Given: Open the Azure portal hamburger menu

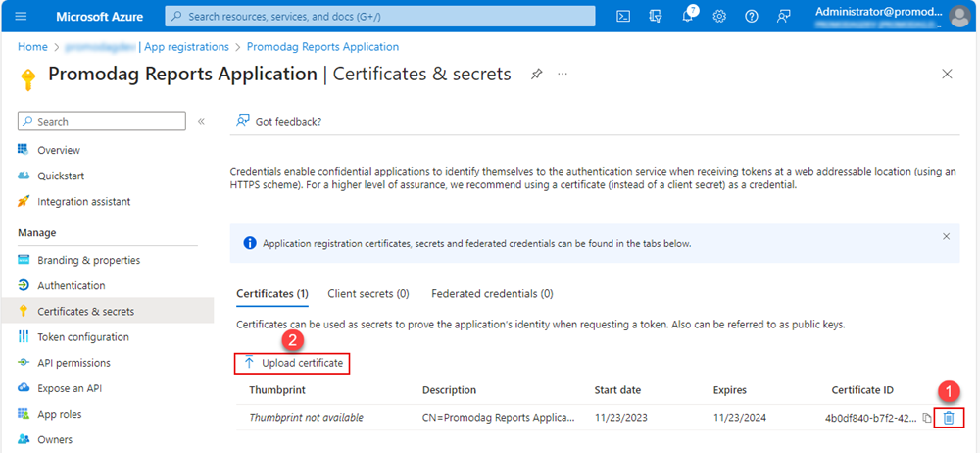Looking at the screenshot, I should click(x=22, y=16).
